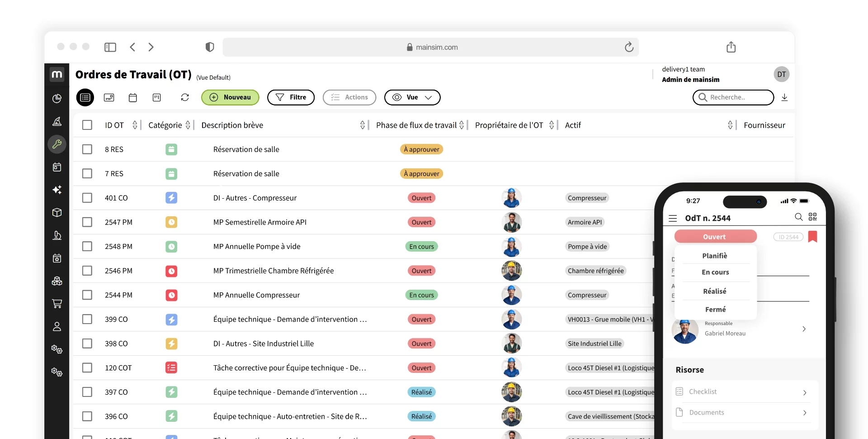The image size is (868, 439).
Task: Select Planifiè status in phone menu
Action: [715, 256]
